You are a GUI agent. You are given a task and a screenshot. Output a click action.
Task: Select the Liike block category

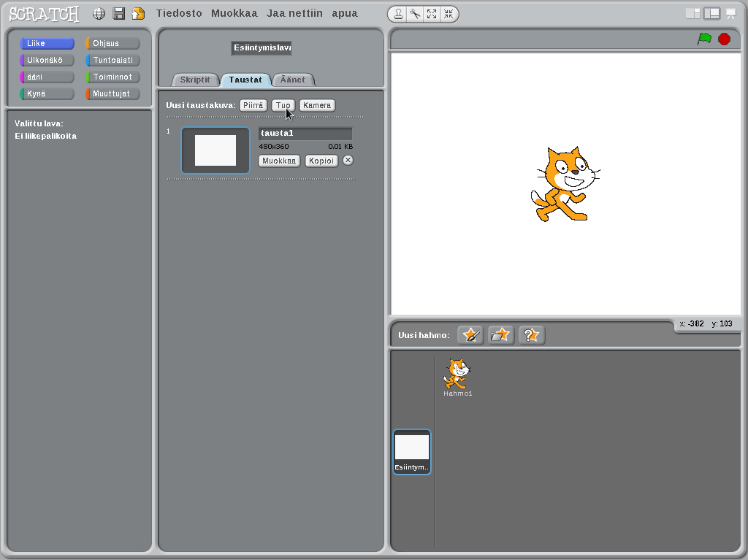pyautogui.click(x=47, y=43)
